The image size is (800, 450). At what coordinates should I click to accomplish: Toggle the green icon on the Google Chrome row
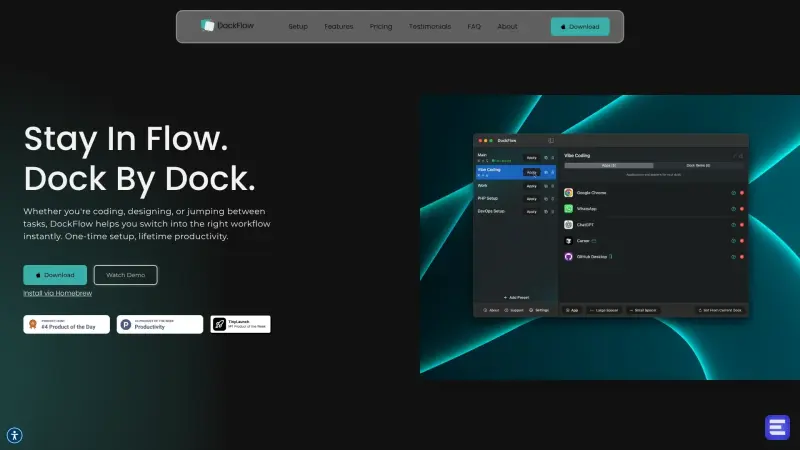[733, 193]
